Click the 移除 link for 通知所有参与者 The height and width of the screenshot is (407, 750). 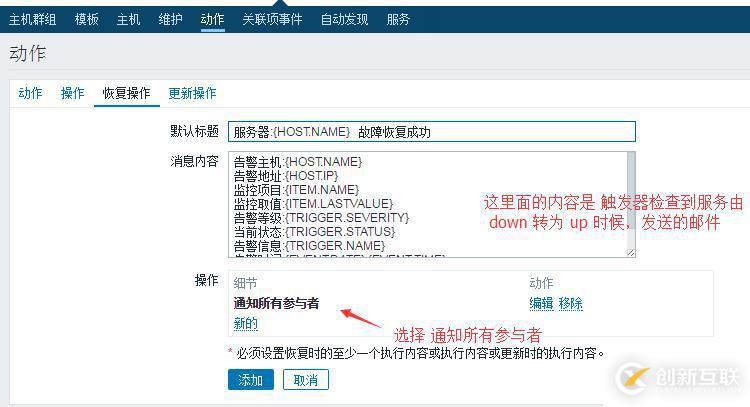tap(571, 303)
